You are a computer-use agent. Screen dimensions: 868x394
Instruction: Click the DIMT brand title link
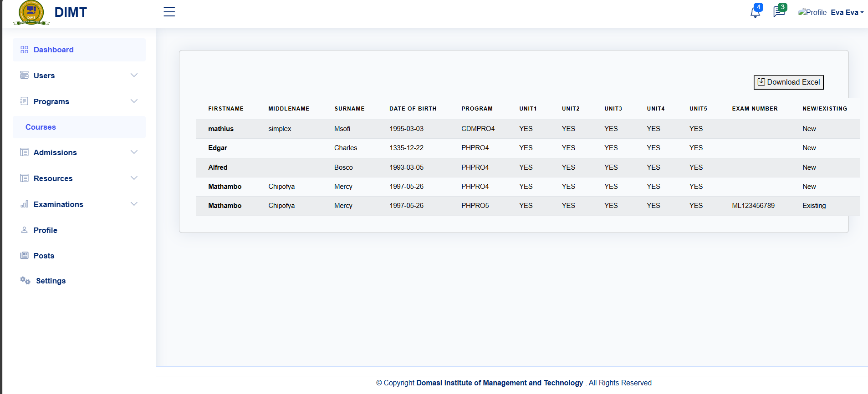click(x=71, y=12)
